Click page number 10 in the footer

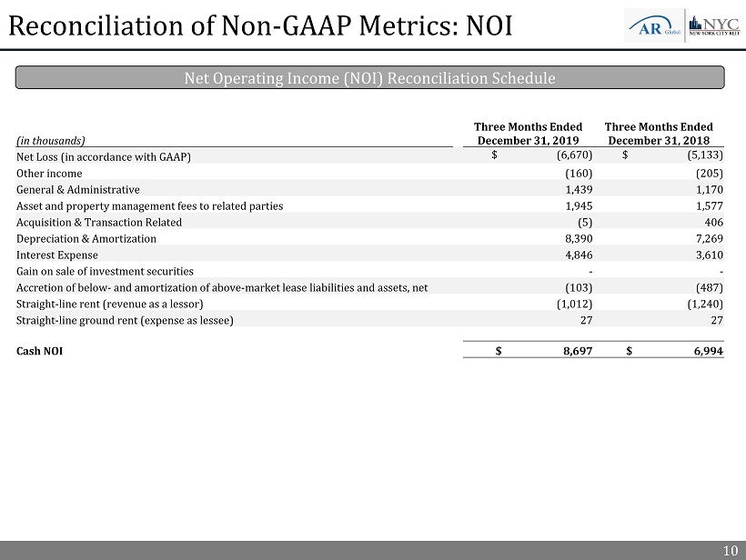(x=731, y=550)
